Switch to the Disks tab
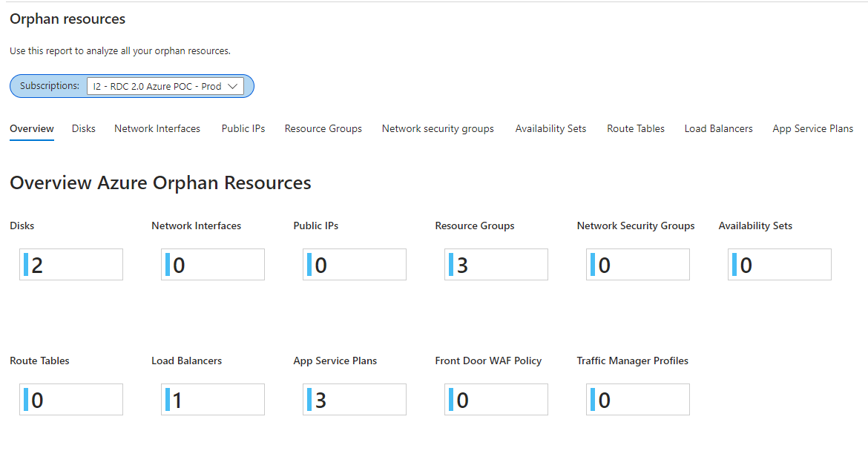Screen dimensions: 868x451 coord(84,128)
